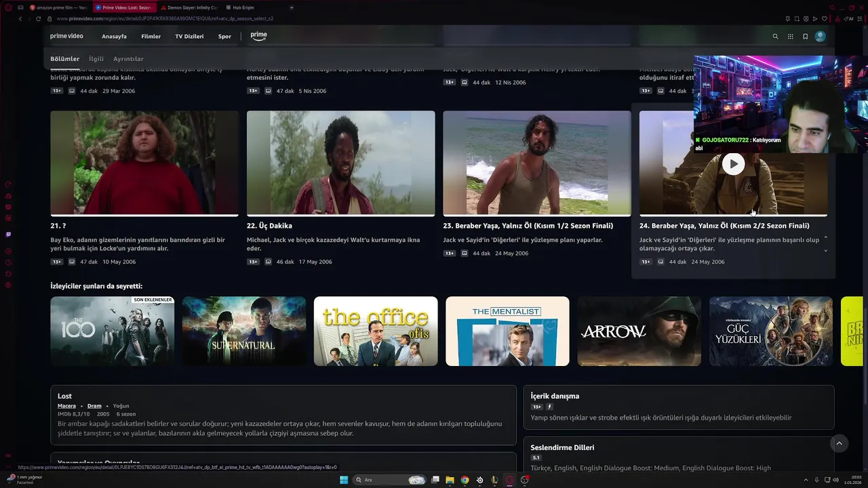
Task: Open the Prime Video watchlist bookmark icon
Action: (805, 37)
